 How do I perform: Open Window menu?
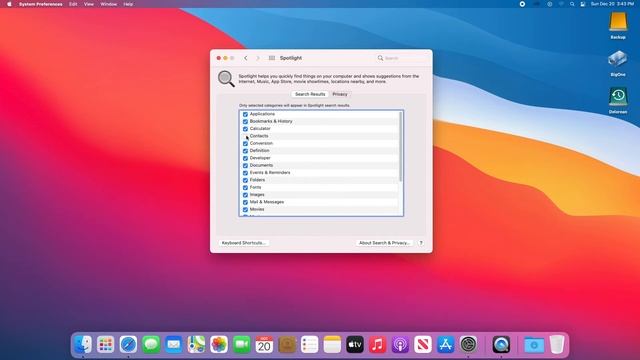click(109, 4)
